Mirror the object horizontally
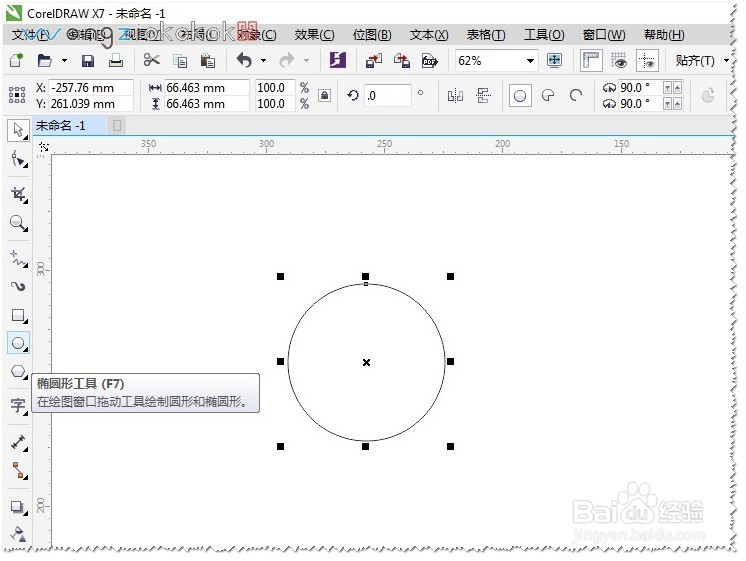Image resolution: width=746 pixels, height=561 pixels. click(x=455, y=96)
